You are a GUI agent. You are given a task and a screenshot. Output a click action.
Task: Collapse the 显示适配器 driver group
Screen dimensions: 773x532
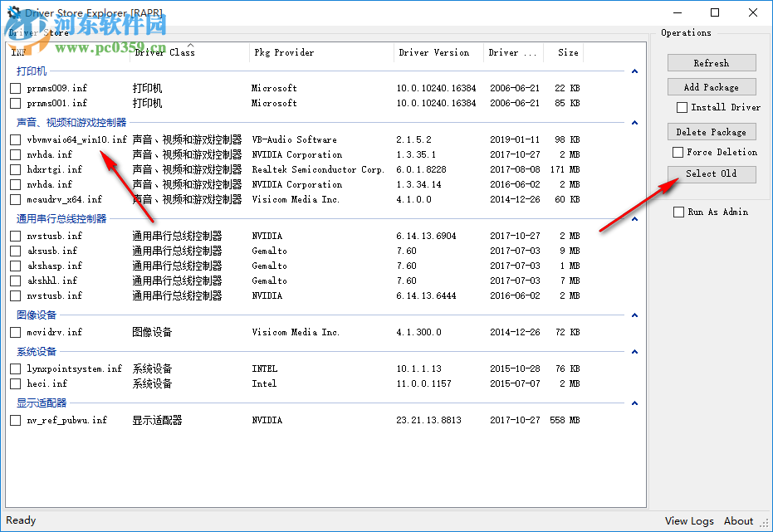coord(634,403)
